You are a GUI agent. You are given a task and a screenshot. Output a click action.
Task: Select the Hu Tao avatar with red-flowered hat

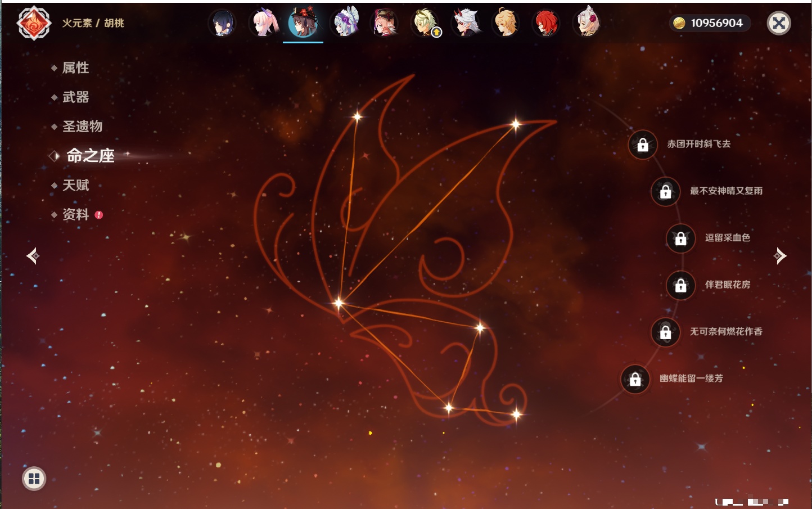[303, 23]
